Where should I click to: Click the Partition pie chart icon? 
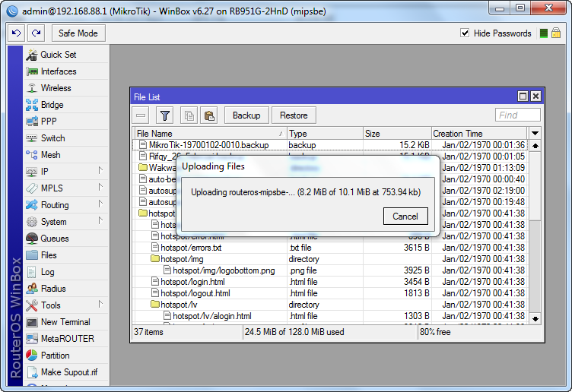(x=32, y=356)
